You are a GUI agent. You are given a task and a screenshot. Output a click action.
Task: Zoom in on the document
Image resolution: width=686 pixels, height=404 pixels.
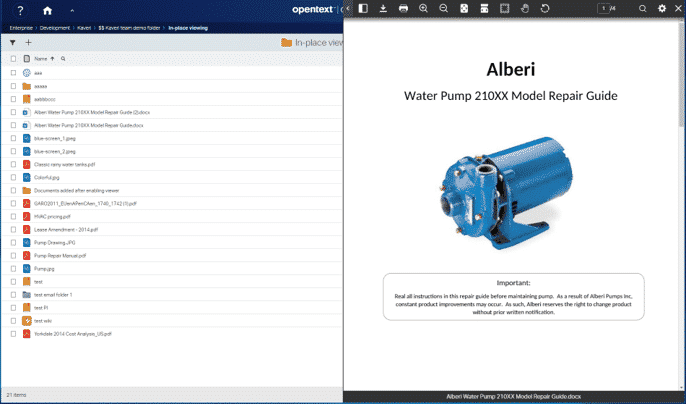pyautogui.click(x=423, y=8)
